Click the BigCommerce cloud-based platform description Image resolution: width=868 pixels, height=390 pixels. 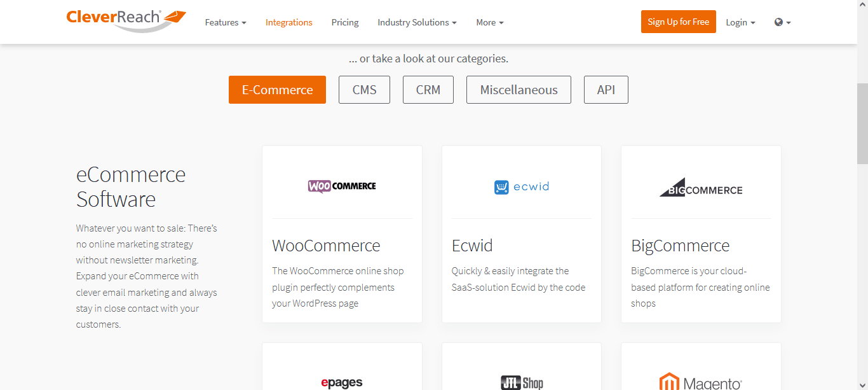point(700,287)
